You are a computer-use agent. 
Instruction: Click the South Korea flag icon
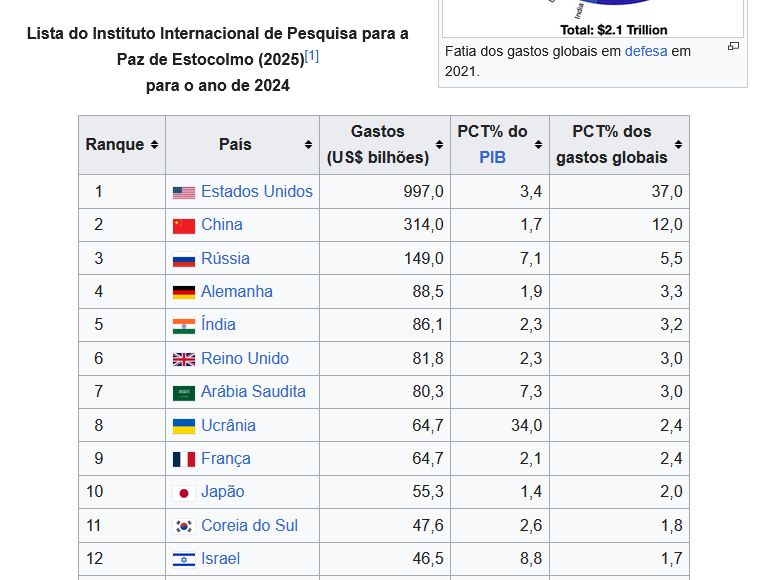(184, 526)
